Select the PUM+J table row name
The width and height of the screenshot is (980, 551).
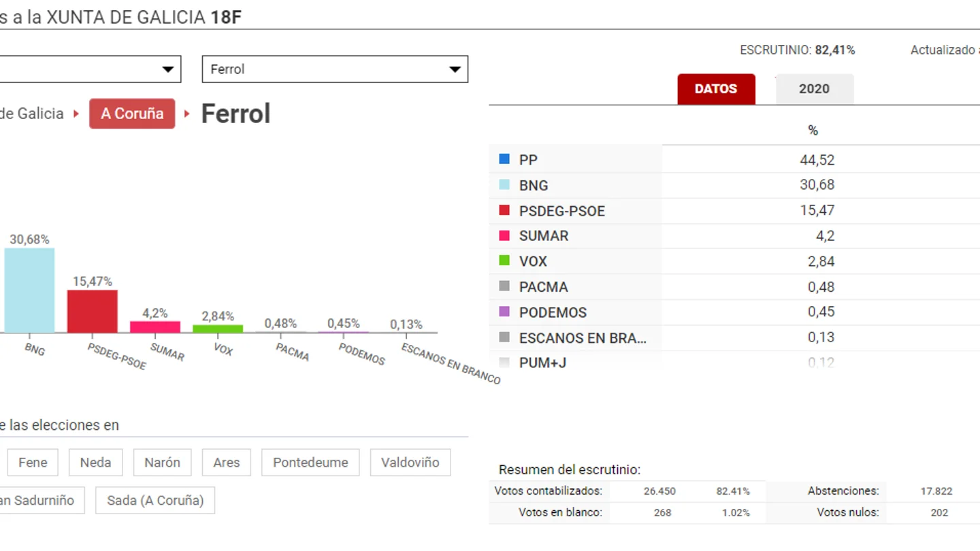tap(542, 363)
